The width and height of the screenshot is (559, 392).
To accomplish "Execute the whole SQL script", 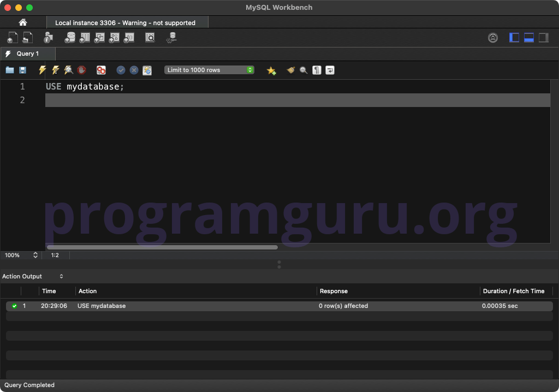I will click(x=43, y=70).
